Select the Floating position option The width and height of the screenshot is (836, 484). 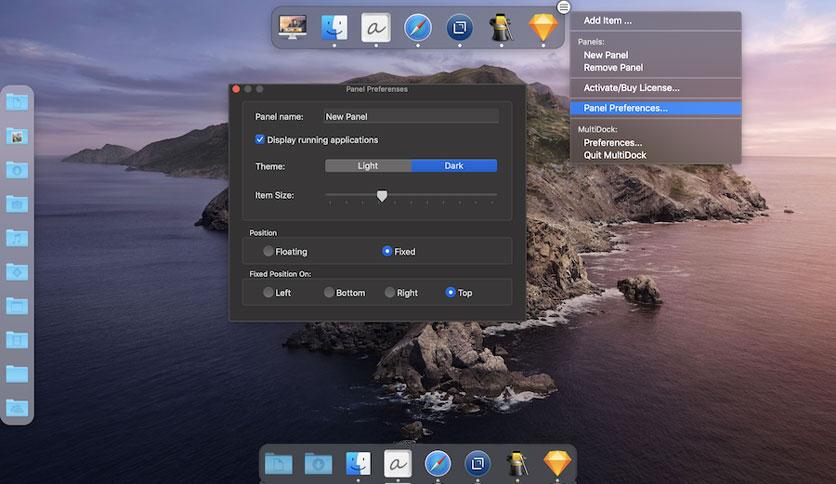(x=268, y=251)
